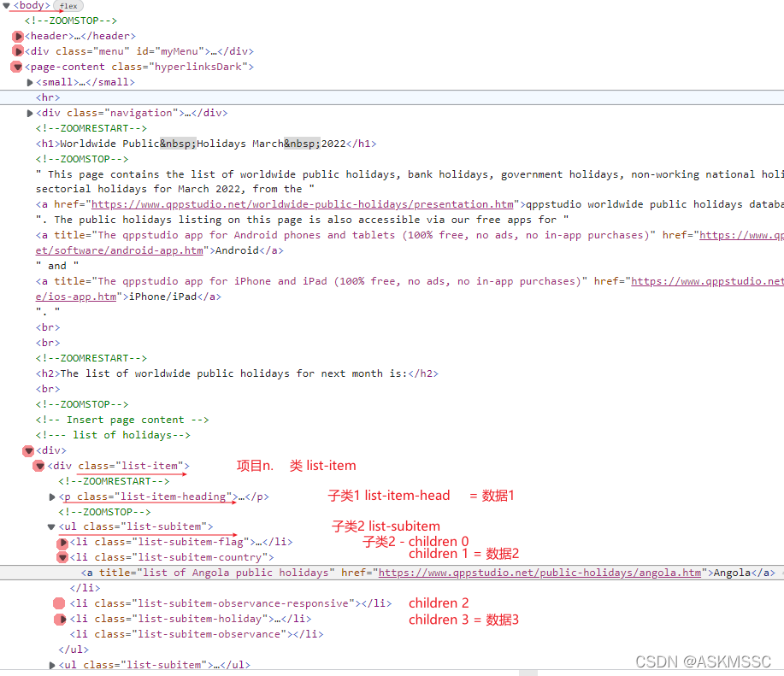Expand the p list-item-heading node

pyautogui.click(x=52, y=497)
